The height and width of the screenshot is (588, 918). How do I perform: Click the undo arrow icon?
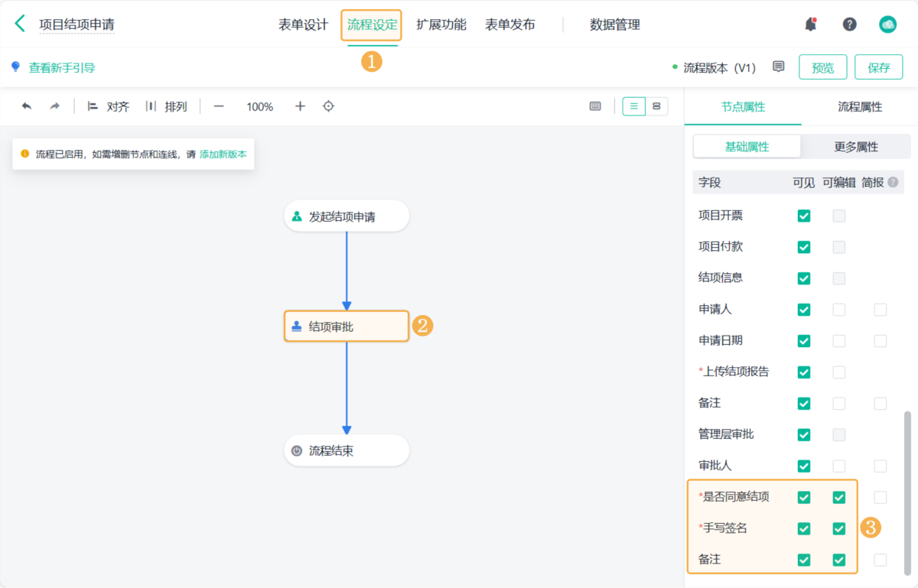pos(28,106)
